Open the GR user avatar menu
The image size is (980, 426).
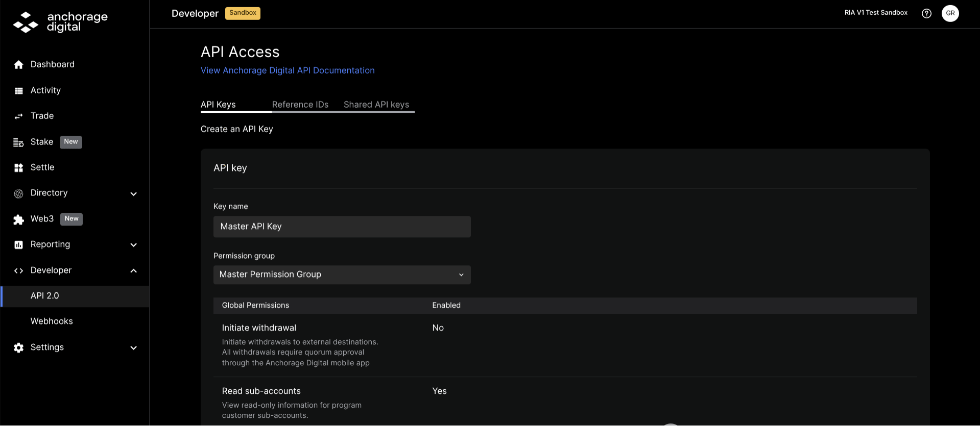(950, 13)
